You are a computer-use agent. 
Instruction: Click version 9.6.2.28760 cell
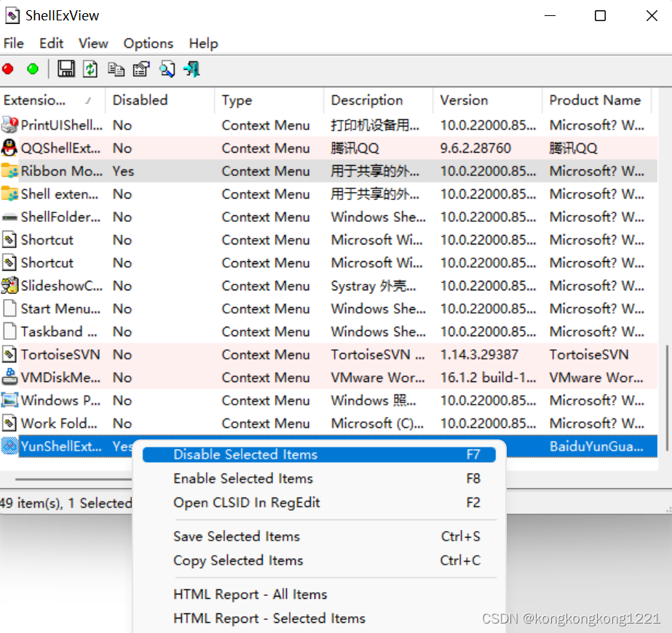475,148
